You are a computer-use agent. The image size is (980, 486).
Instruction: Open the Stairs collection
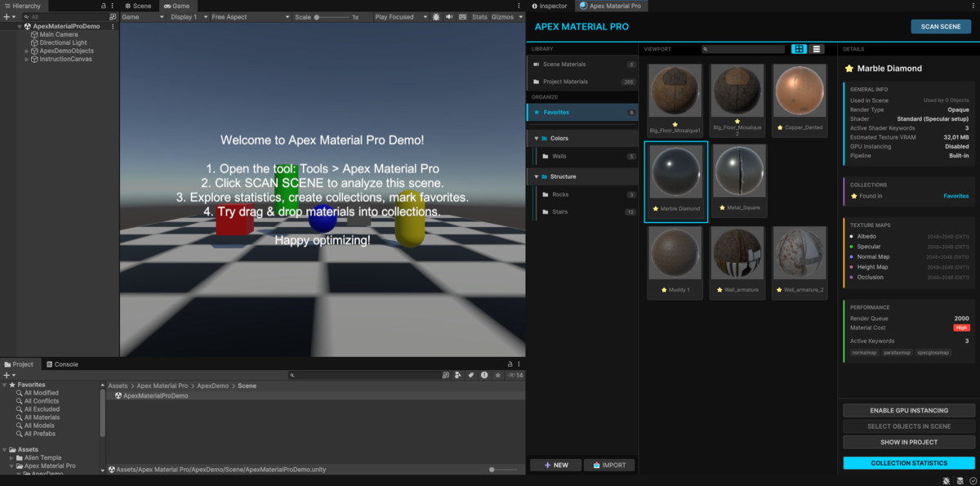[582, 212]
